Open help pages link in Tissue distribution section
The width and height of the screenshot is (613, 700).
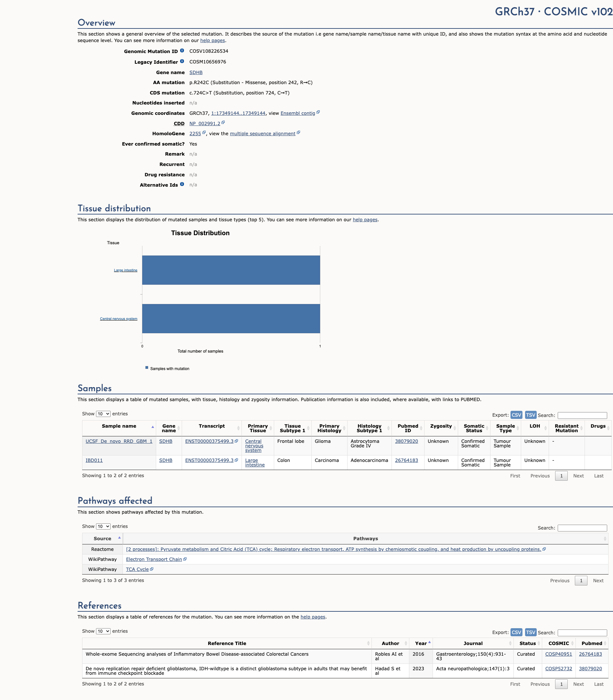(x=365, y=220)
